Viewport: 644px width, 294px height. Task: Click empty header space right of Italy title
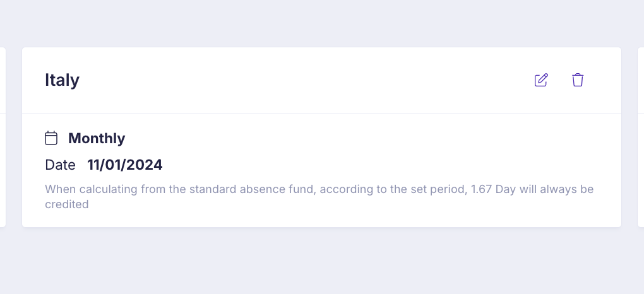pyautogui.click(x=304, y=80)
